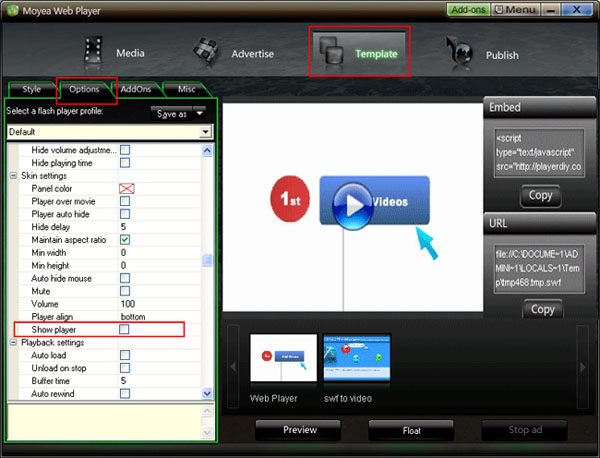The image size is (600, 458).
Task: Open the Publish section globe icon
Action: pyautogui.click(x=460, y=52)
